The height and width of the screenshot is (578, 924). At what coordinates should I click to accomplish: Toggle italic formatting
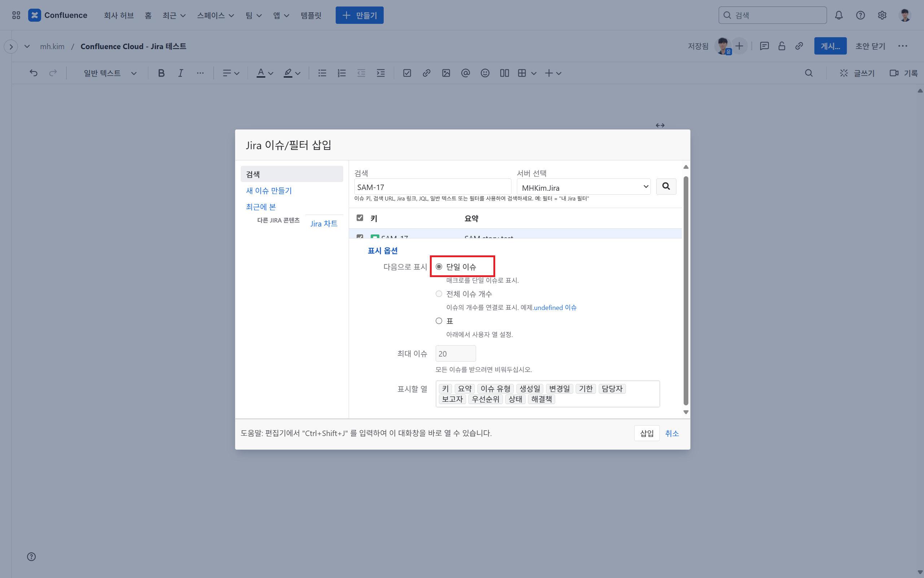(180, 73)
